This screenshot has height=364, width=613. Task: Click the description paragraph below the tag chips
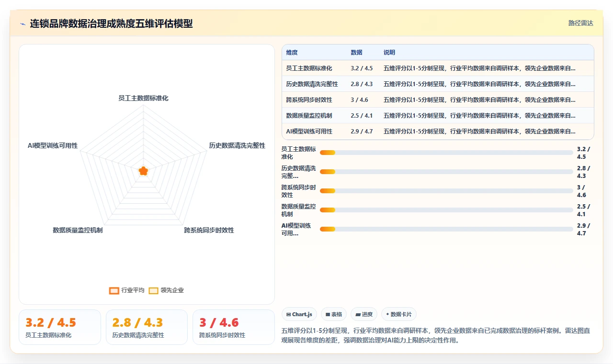click(x=436, y=336)
